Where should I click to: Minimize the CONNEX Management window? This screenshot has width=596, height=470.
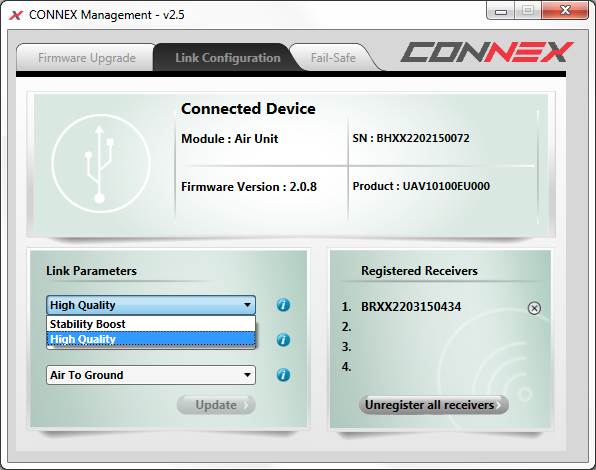(501, 11)
